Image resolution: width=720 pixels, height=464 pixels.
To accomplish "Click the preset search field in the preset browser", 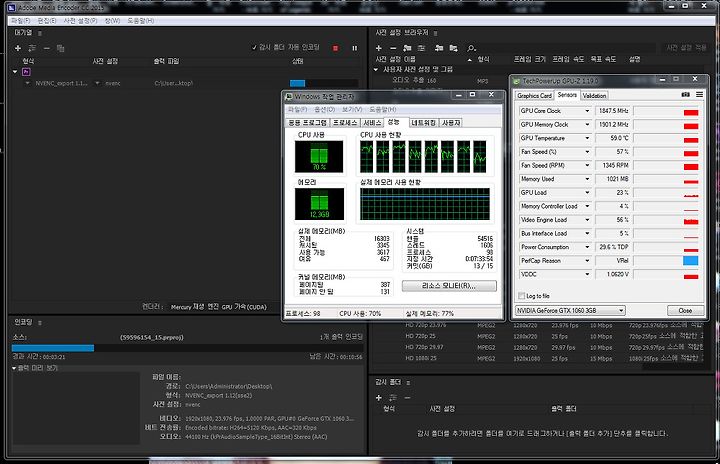I will (x=567, y=48).
